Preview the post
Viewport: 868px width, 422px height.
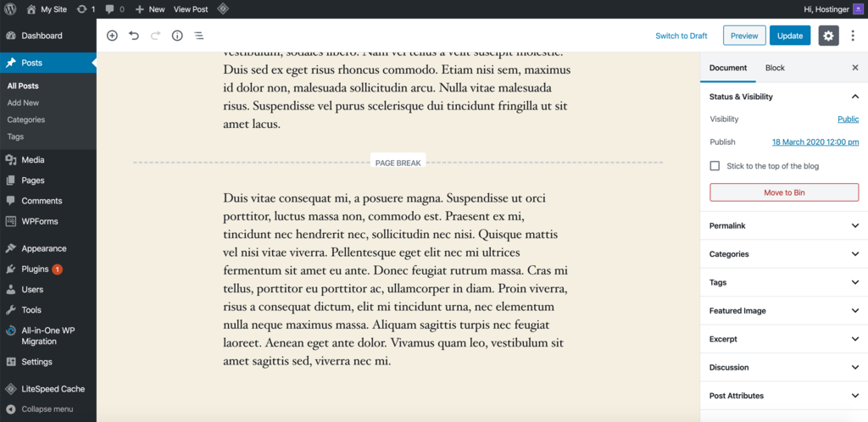click(744, 36)
